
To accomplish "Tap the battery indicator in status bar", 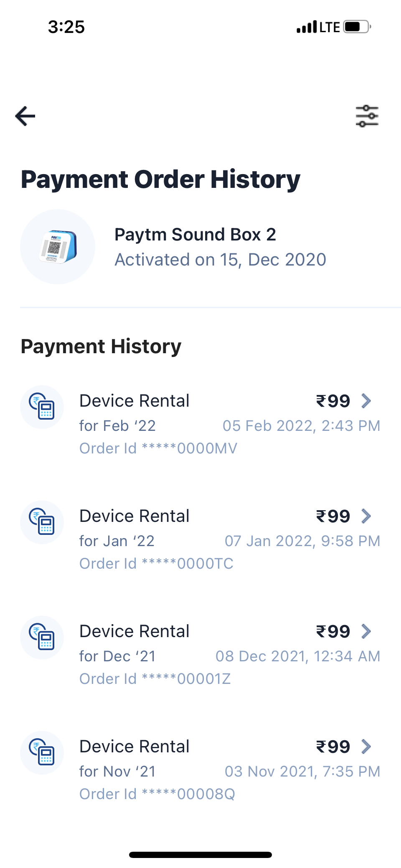I will (357, 27).
